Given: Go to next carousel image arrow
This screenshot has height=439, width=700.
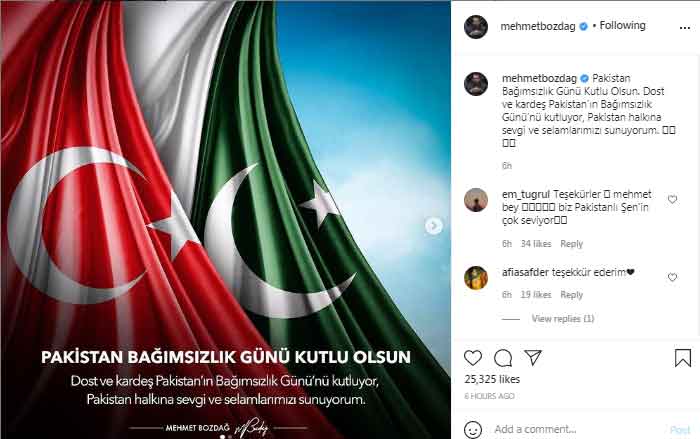Looking at the screenshot, I should tap(433, 226).
